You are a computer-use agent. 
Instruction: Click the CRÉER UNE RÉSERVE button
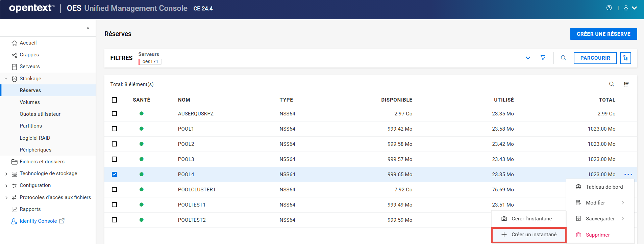[603, 34]
